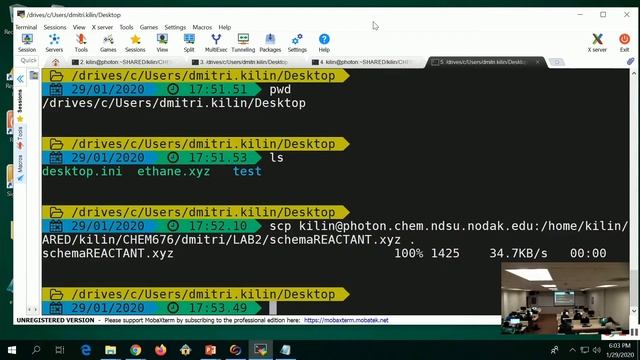Open the View toolbar button
The width and height of the screenshot is (640, 360).
click(162, 43)
